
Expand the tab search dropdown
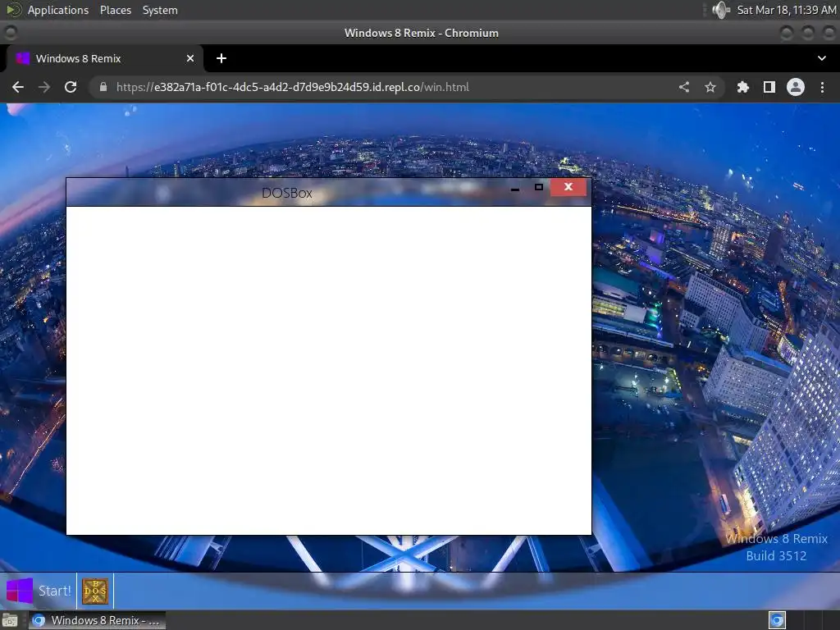[x=822, y=58]
